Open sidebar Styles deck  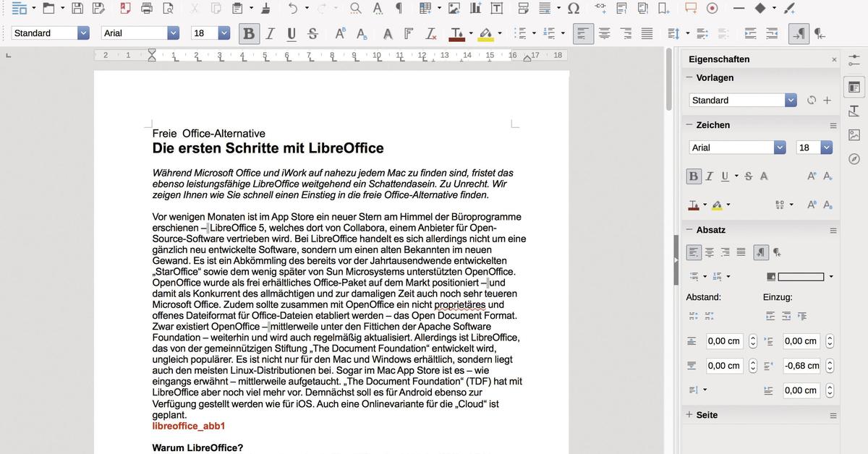854,111
